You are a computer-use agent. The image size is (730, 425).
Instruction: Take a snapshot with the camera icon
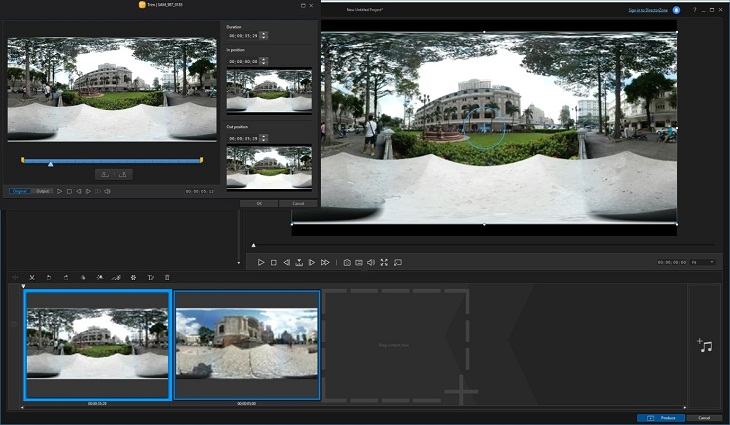pyautogui.click(x=347, y=263)
